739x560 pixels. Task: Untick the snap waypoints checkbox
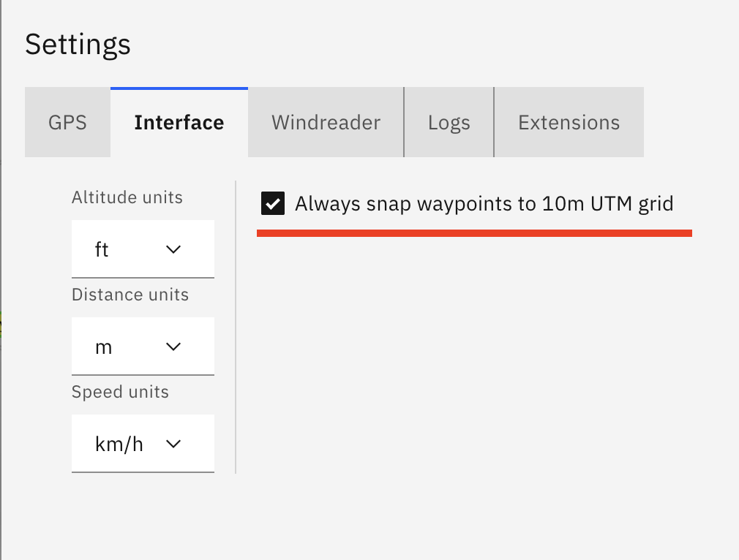click(x=273, y=204)
